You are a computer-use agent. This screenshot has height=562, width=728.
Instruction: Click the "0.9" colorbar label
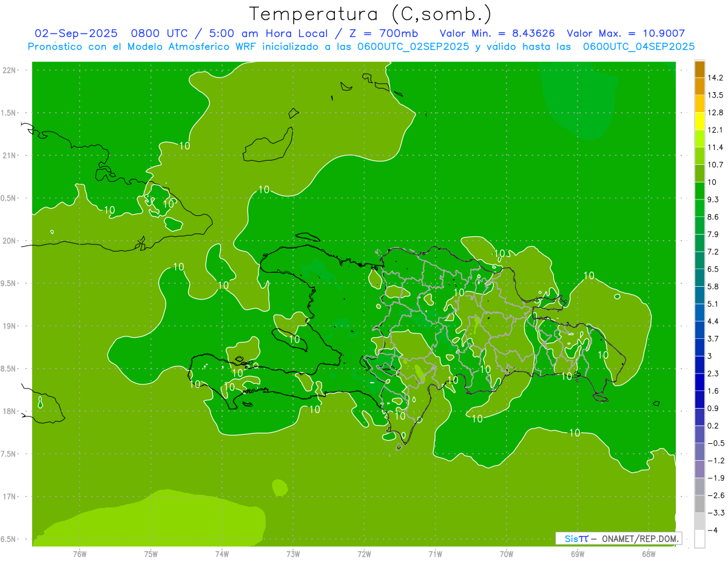(713, 409)
